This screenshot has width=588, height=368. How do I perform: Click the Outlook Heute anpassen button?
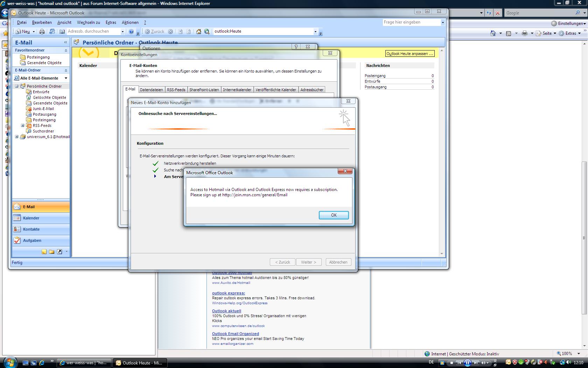[x=409, y=54]
